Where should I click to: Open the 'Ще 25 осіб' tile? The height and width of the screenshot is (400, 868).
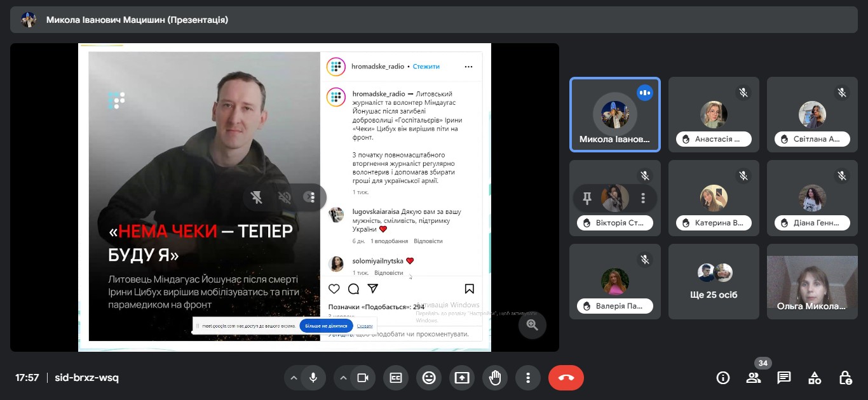pyautogui.click(x=714, y=281)
